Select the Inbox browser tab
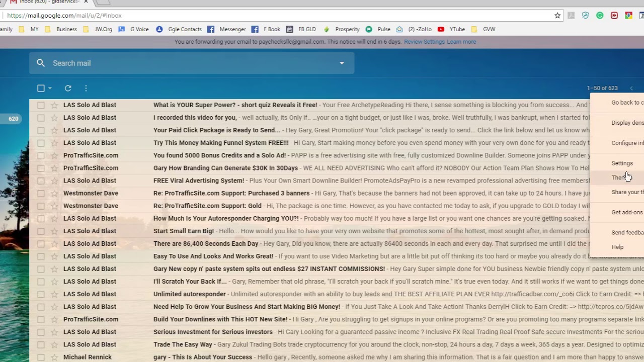 tap(48, 2)
